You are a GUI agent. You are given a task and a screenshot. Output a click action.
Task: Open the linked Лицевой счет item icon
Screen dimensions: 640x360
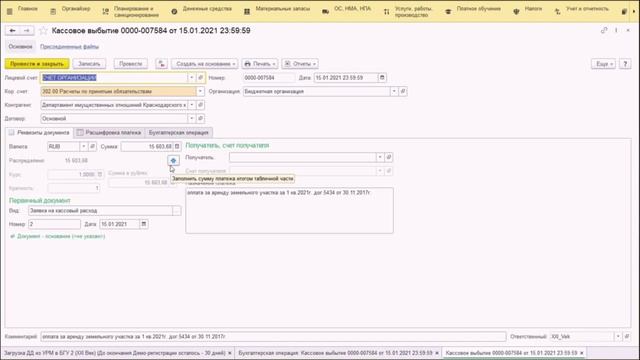[x=200, y=78]
